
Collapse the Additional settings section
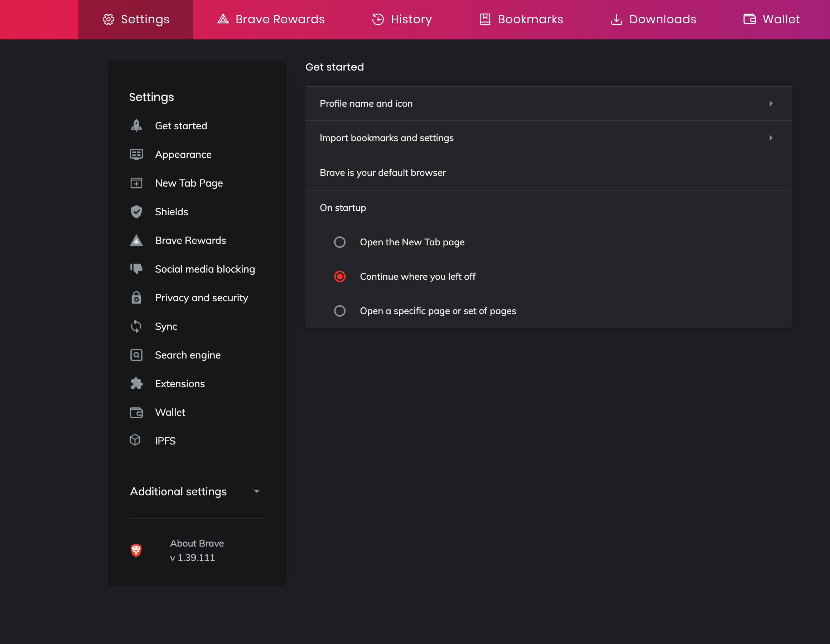[257, 491]
